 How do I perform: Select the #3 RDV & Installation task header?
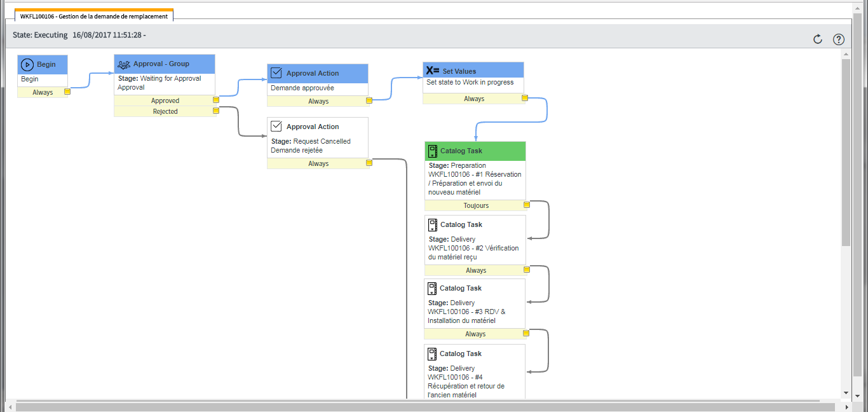(475, 288)
